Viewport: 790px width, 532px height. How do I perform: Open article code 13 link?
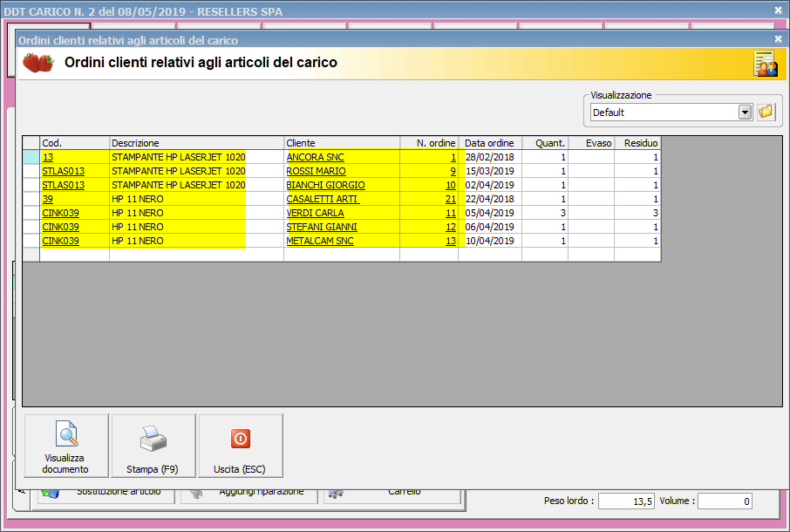pos(48,157)
